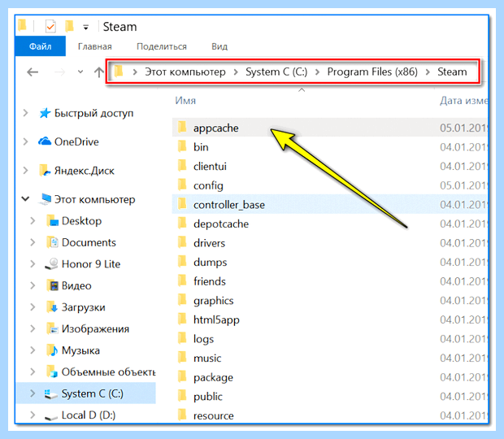This screenshot has height=439, width=504.
Task: Select the Яндекс.Диск folder icon
Action: point(45,171)
